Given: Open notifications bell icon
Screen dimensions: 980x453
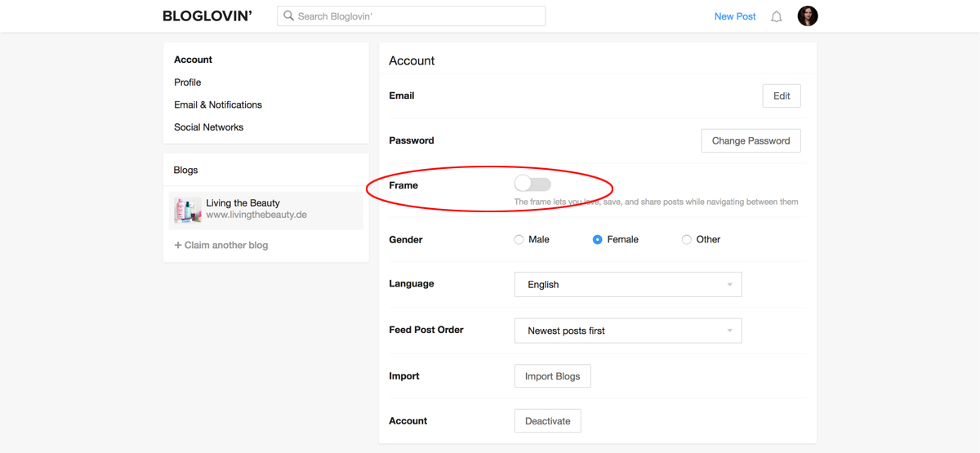Looking at the screenshot, I should [777, 16].
